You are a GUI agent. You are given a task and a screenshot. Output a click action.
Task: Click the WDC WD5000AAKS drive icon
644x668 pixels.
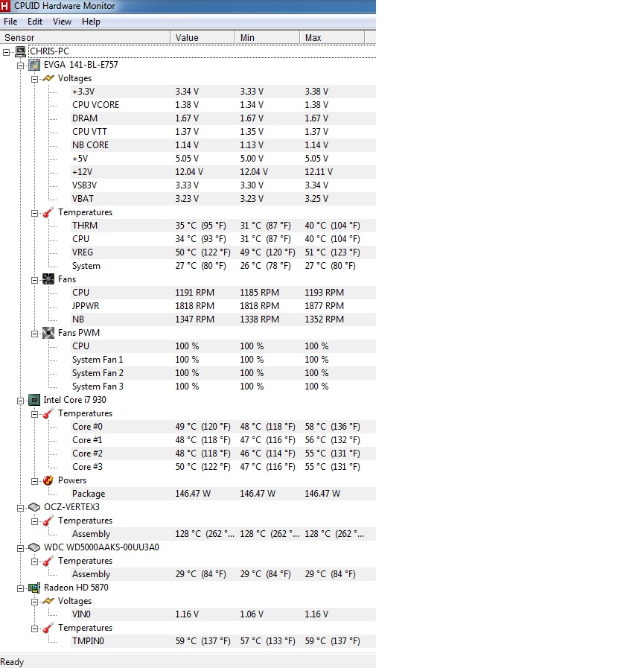(x=34, y=547)
